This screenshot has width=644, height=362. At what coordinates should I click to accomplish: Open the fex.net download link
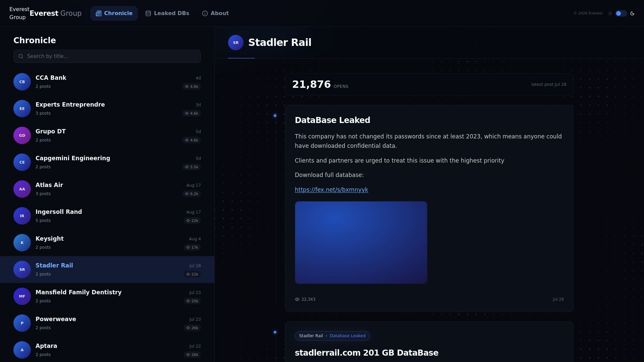pyautogui.click(x=331, y=190)
